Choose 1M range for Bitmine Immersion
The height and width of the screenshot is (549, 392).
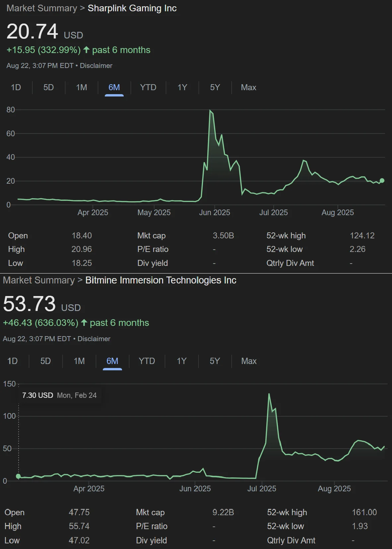pyautogui.click(x=79, y=361)
